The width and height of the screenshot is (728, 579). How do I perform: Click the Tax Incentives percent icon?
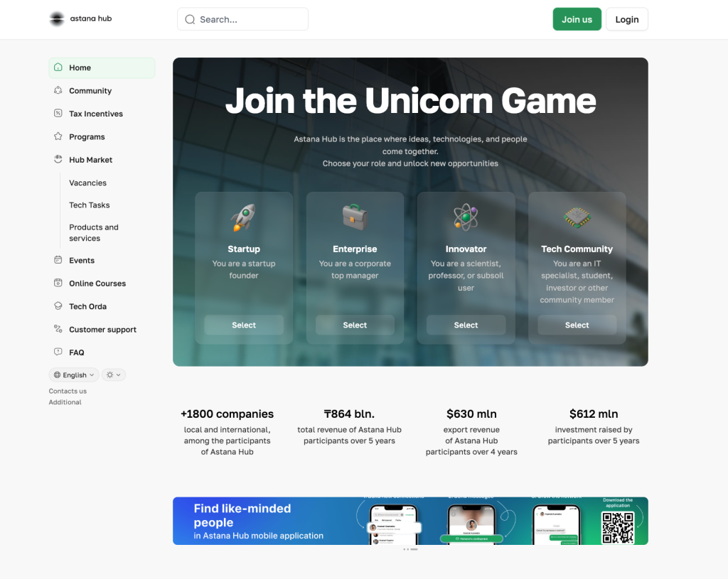58,113
